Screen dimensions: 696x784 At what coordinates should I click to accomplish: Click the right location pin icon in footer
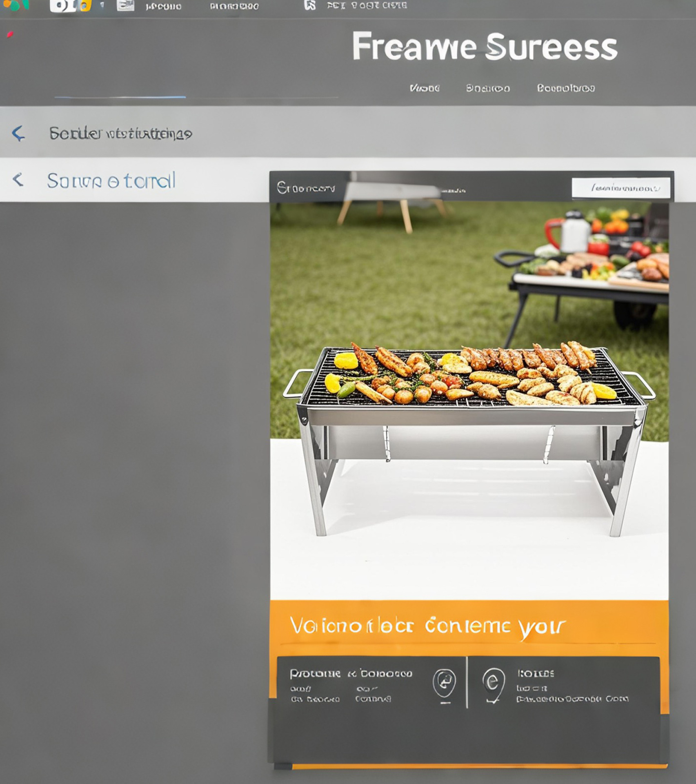[x=494, y=683]
